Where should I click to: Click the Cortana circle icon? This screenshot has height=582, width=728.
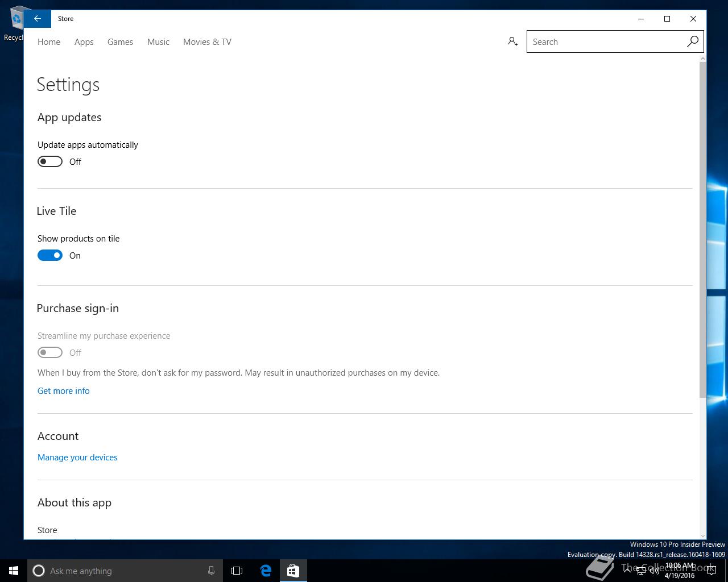pyautogui.click(x=39, y=571)
